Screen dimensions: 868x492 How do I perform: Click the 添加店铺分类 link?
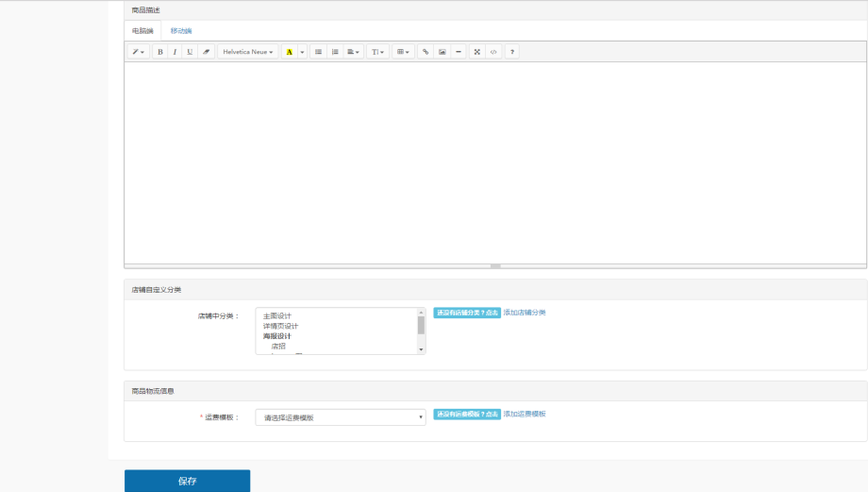525,312
